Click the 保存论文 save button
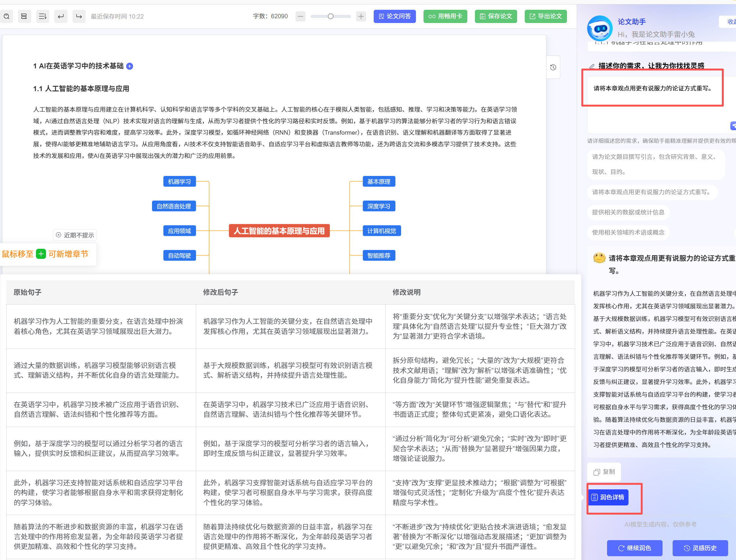 point(495,16)
